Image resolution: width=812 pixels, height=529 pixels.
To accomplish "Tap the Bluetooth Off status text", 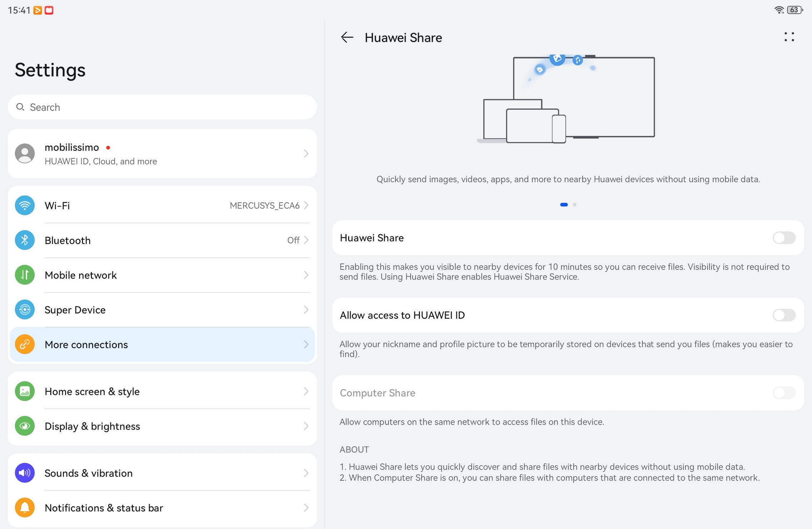I will tap(293, 240).
